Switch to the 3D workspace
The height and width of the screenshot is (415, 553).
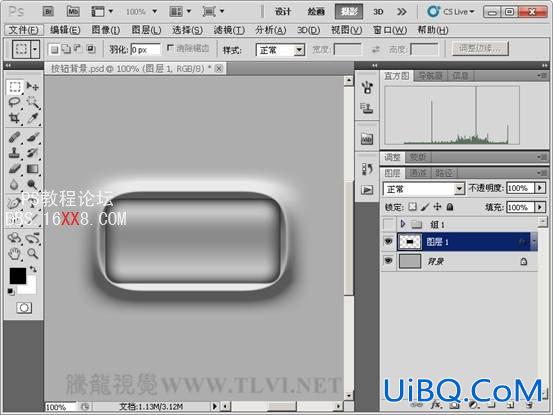378,12
